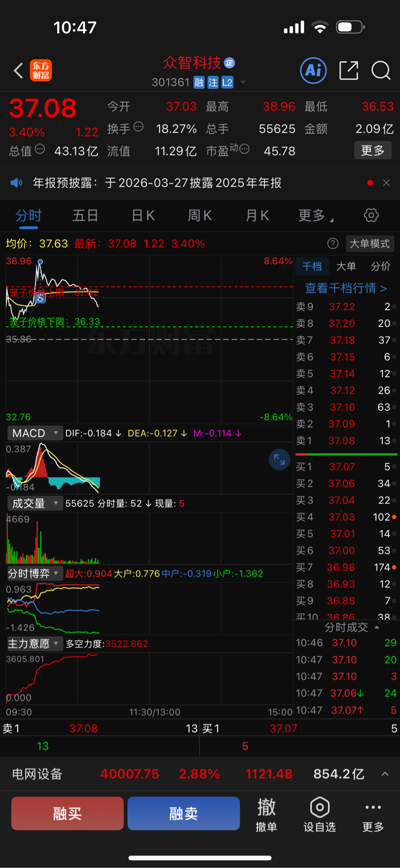Tap the blue 融卖 button

click(183, 813)
